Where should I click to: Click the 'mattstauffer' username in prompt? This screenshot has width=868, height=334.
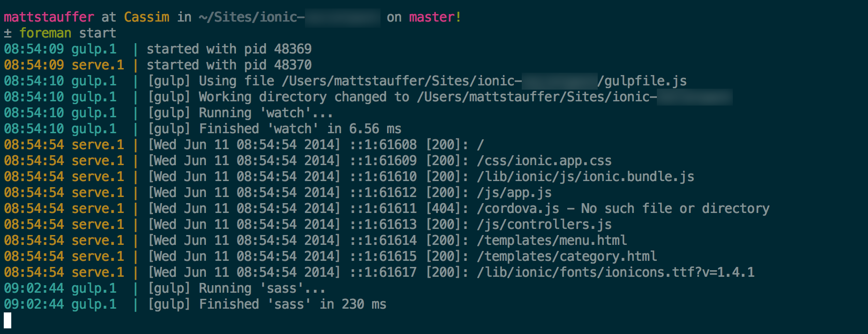tap(49, 17)
